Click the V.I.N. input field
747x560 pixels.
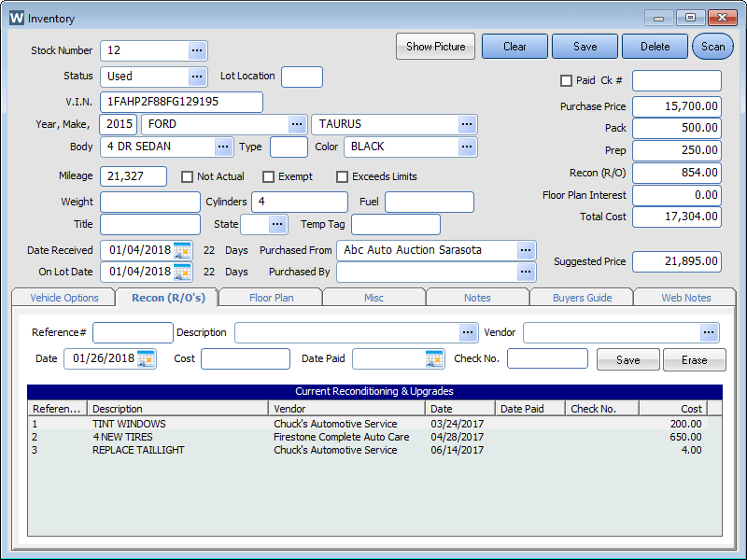click(x=181, y=102)
